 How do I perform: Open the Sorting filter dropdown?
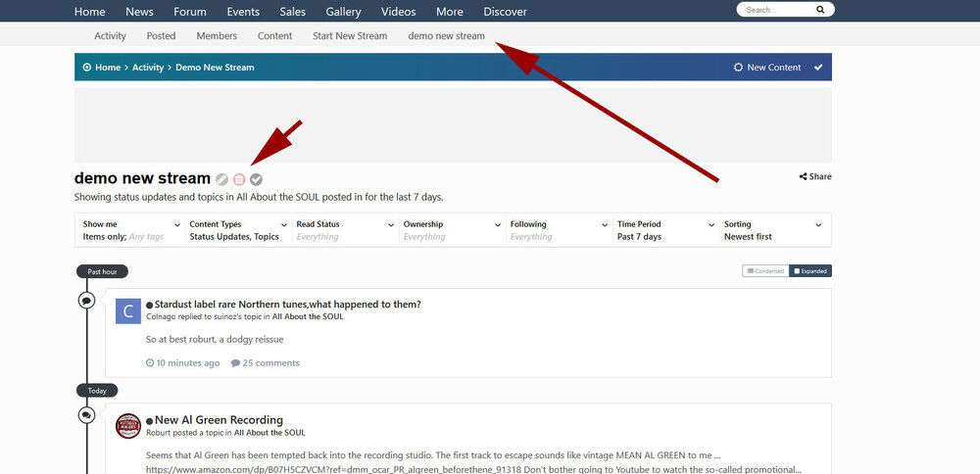coord(774,230)
